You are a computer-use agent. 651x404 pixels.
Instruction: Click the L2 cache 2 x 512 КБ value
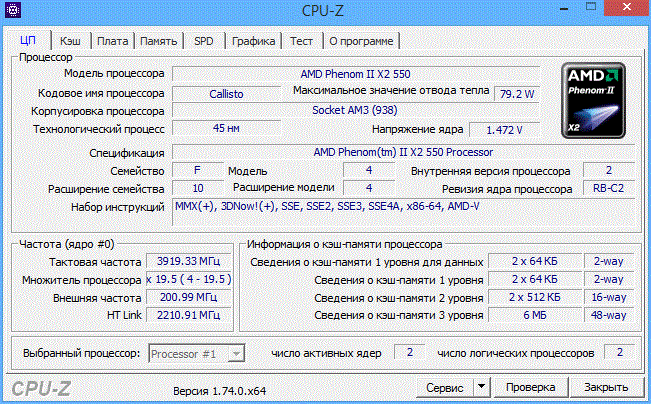point(535,297)
